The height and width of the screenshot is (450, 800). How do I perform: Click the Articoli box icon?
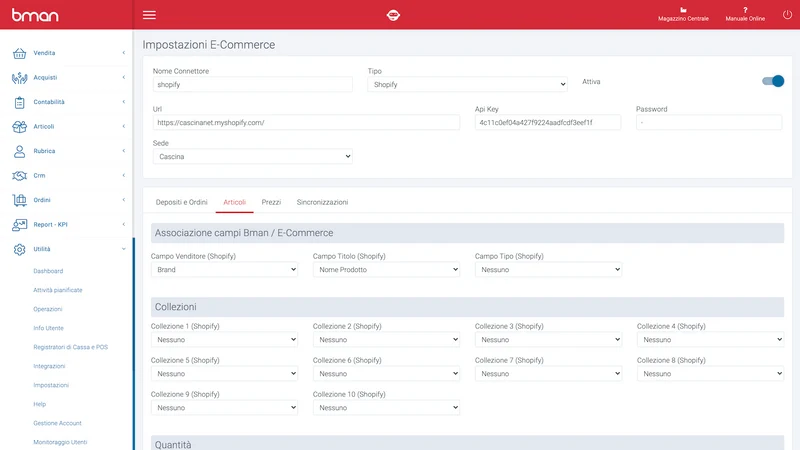point(19,127)
